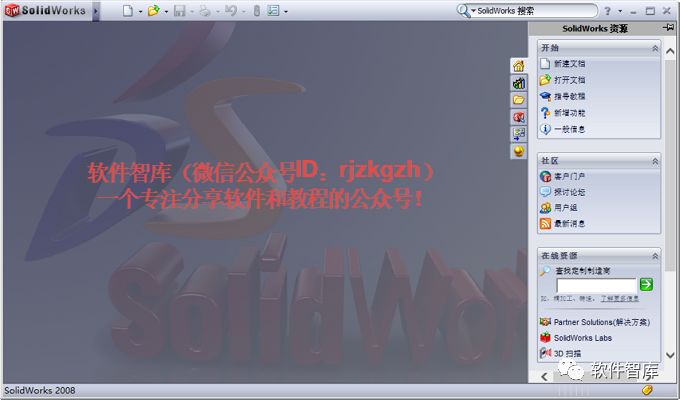The image size is (680, 400).
Task: Open 一般信息 general information link
Action: (x=569, y=129)
